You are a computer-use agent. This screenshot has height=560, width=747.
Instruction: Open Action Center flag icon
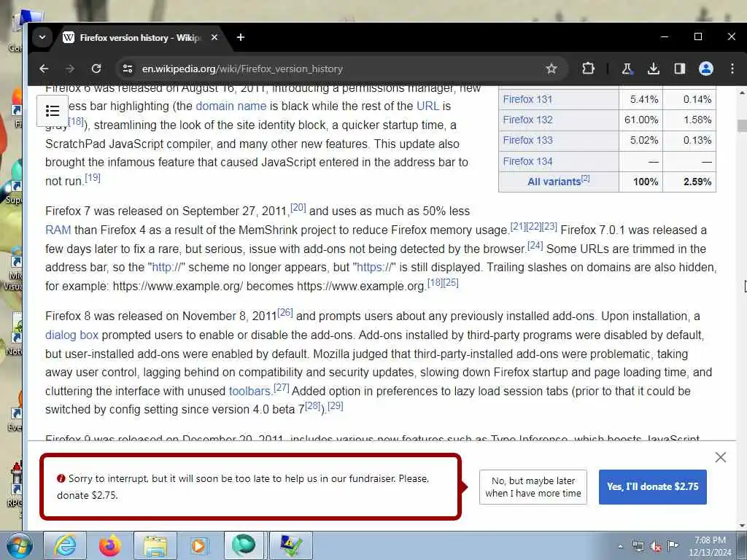[x=673, y=546]
